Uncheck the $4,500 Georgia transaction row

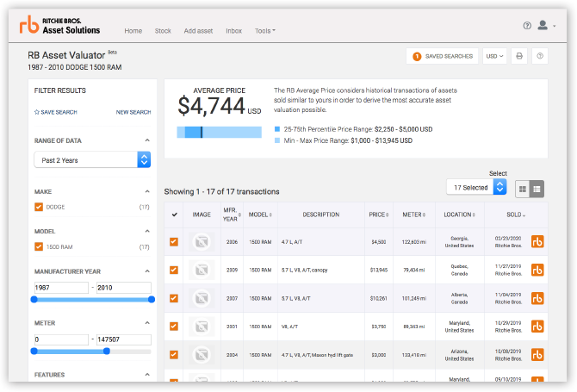pos(174,242)
